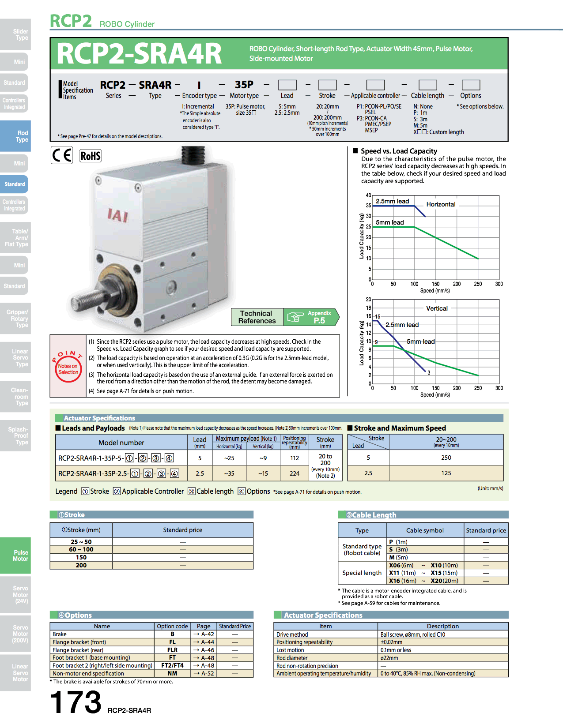The width and height of the screenshot is (563, 728).
Task: Switch to the Pulse Motor side tab
Action: (15, 555)
